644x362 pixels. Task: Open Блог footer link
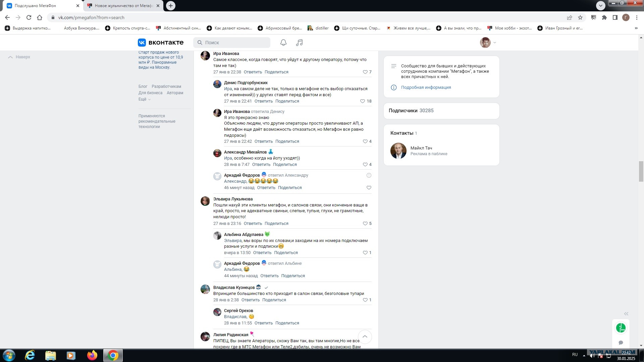click(143, 86)
